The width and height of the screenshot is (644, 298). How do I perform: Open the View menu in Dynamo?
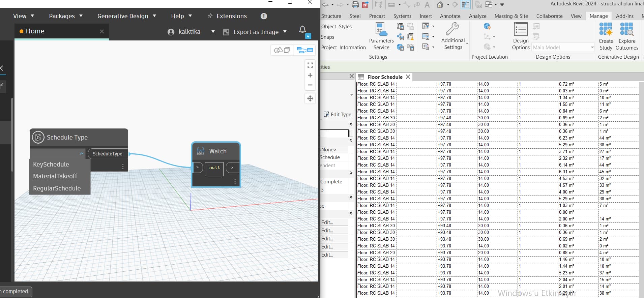click(24, 16)
